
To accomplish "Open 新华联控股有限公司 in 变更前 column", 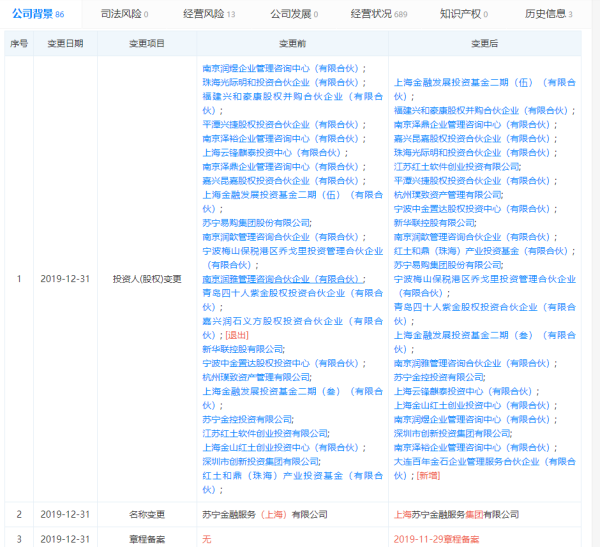I will [243, 349].
